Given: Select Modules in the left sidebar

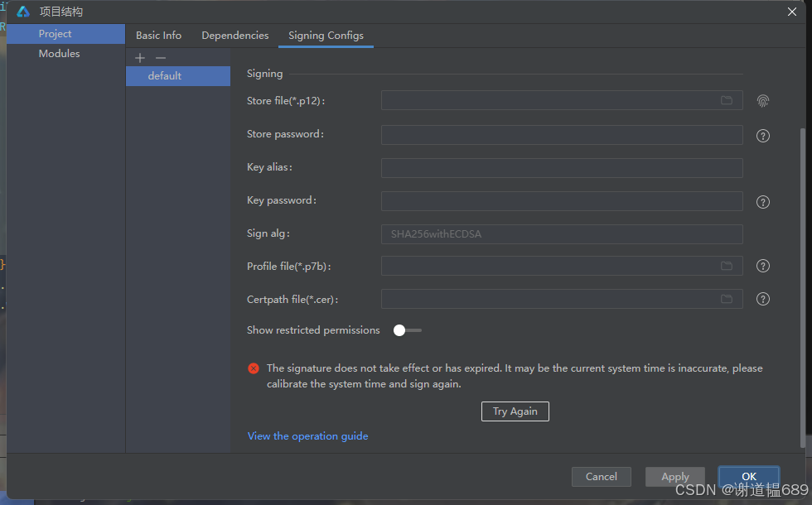Looking at the screenshot, I should coord(59,54).
